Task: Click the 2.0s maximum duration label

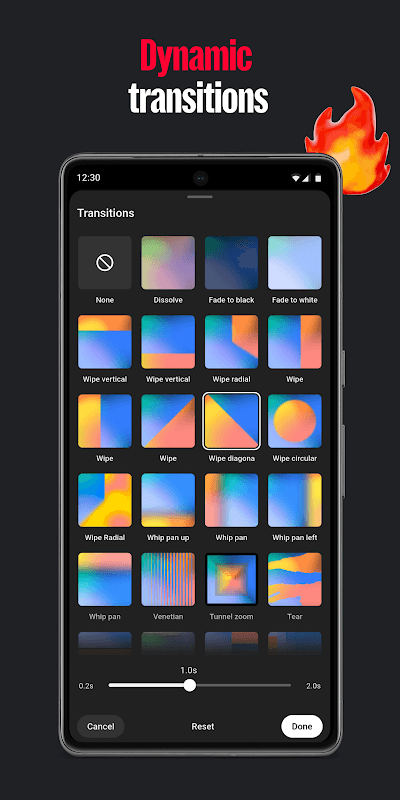Action: (x=313, y=686)
